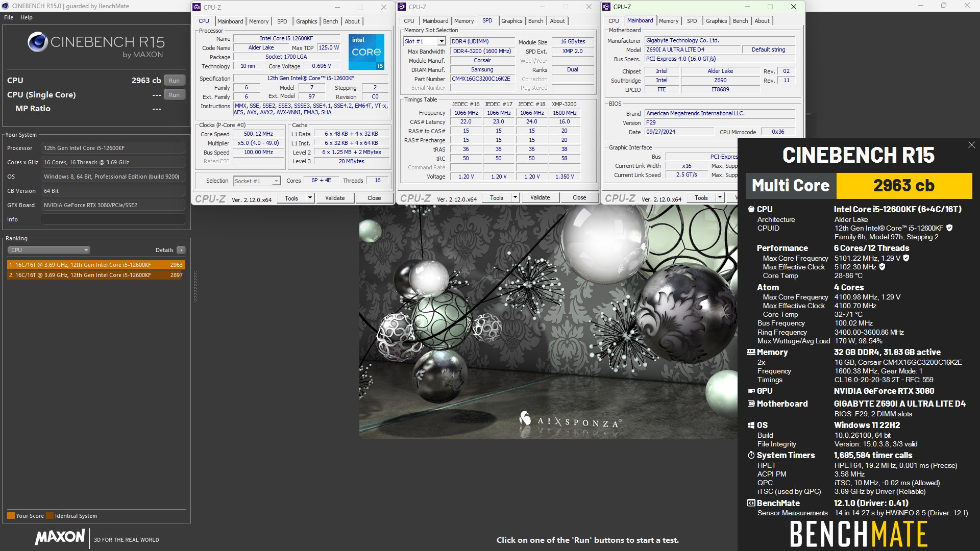
Task: Click the Processor field in Your System
Action: pyautogui.click(x=113, y=148)
